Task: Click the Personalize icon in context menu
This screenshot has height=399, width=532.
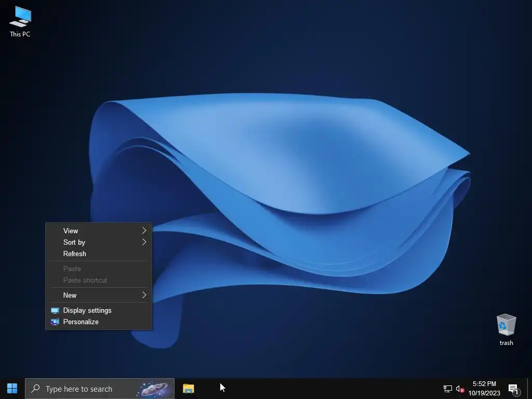Action: tap(55, 322)
